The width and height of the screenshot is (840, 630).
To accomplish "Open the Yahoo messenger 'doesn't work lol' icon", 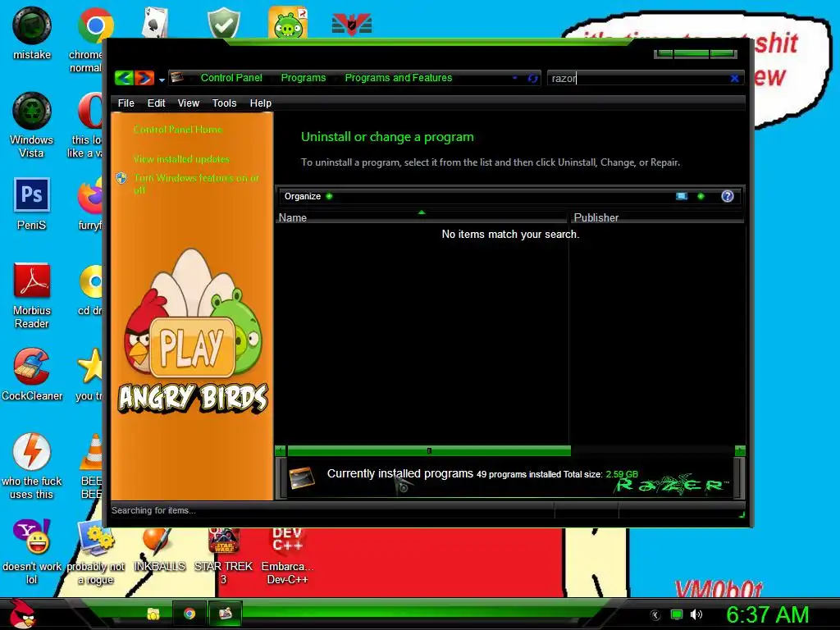I will point(32,550).
